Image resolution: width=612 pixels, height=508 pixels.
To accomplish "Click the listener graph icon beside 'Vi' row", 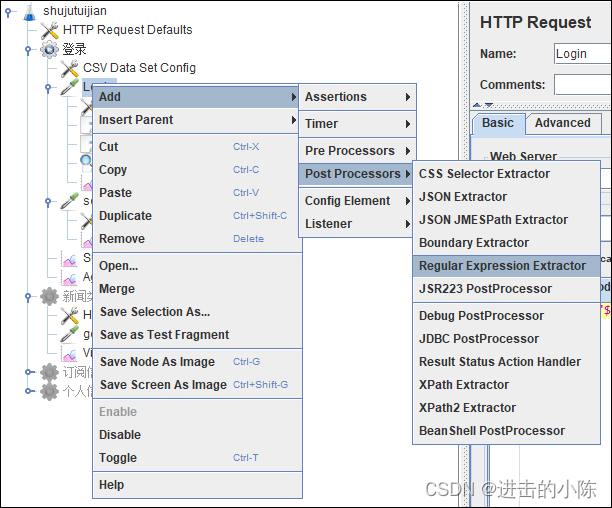I will (x=69, y=353).
